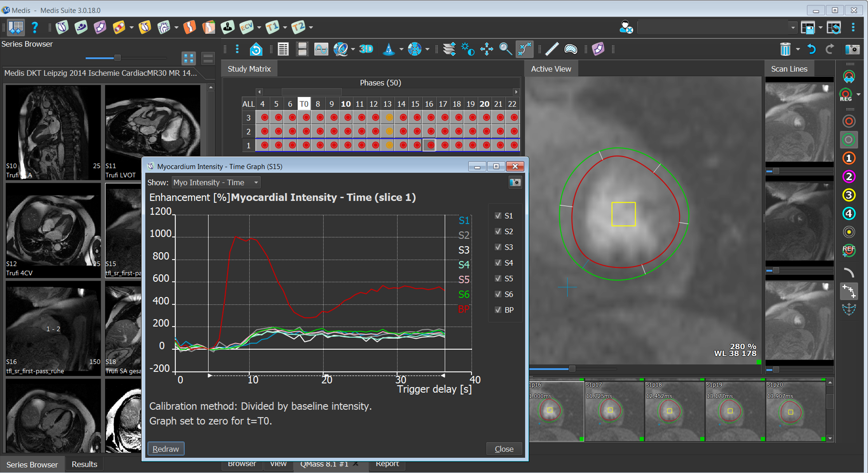
Task: Open the Scan Lines tab
Action: click(x=789, y=69)
